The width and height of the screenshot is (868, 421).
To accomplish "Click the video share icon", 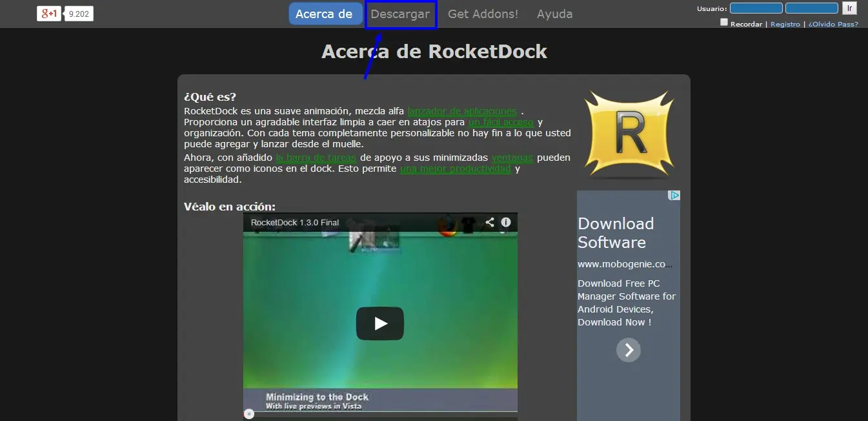I will (x=490, y=222).
